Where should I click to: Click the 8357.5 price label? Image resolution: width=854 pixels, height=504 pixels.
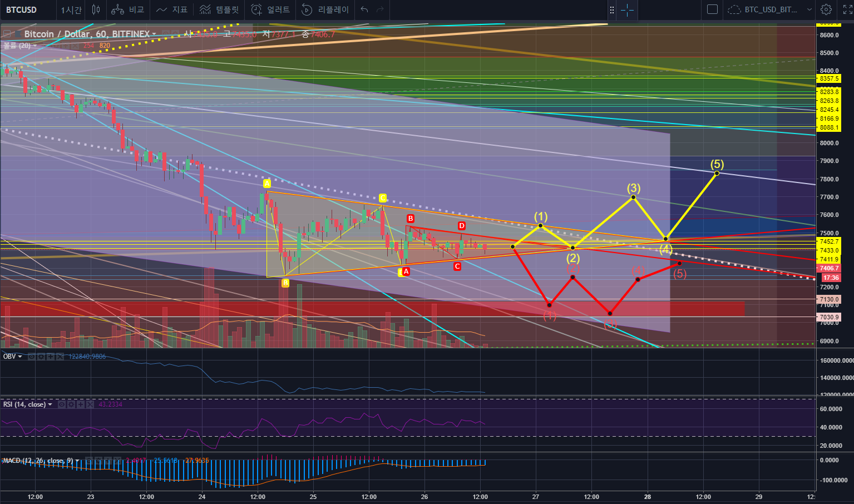tap(829, 79)
